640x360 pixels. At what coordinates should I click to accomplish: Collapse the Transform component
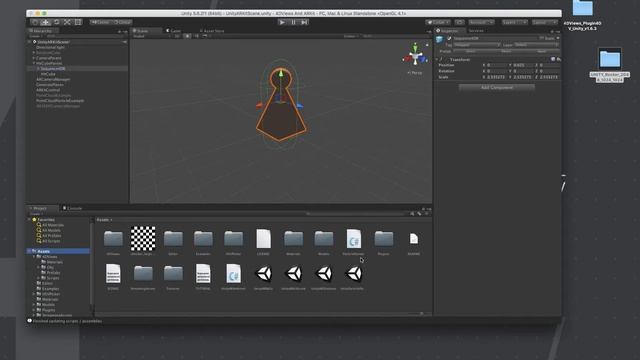click(x=437, y=60)
